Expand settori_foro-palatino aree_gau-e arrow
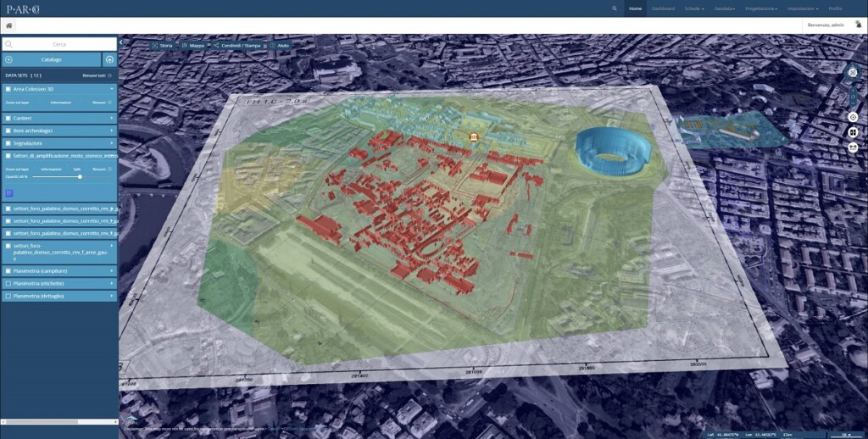Viewport: 868px width, 439px height. click(x=112, y=246)
